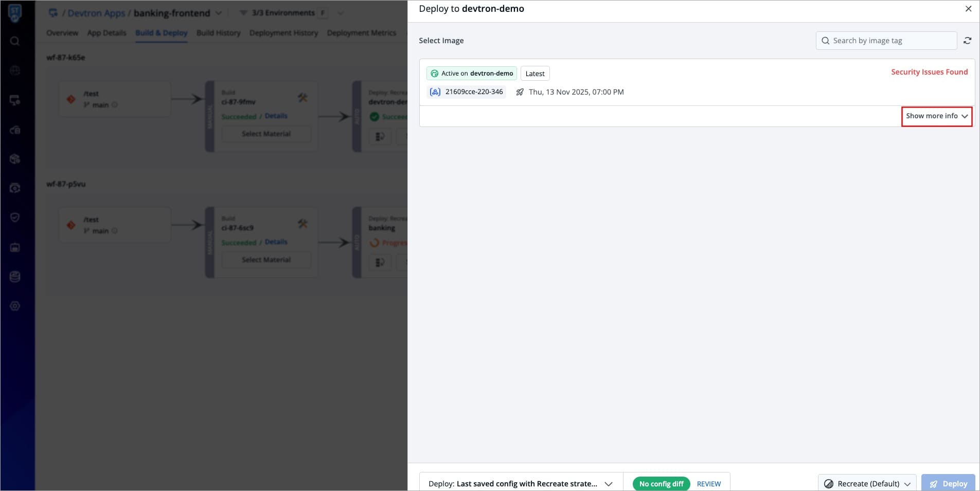Go to the Deployment Metrics tab
The width and height of the screenshot is (980, 491).
pyautogui.click(x=361, y=33)
